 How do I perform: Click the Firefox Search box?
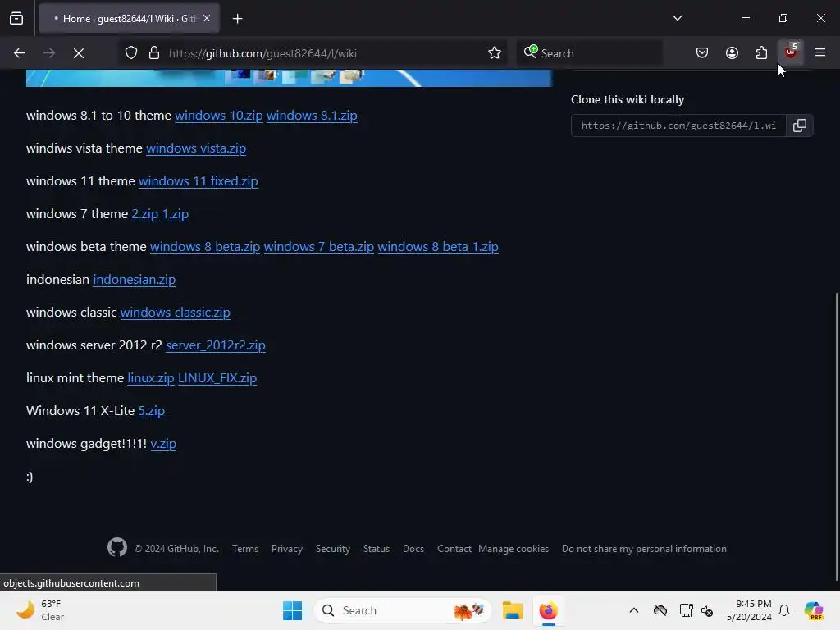589,53
